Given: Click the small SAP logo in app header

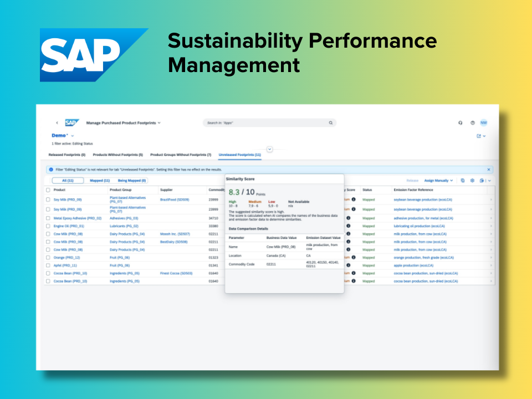Looking at the screenshot, I should click(72, 123).
